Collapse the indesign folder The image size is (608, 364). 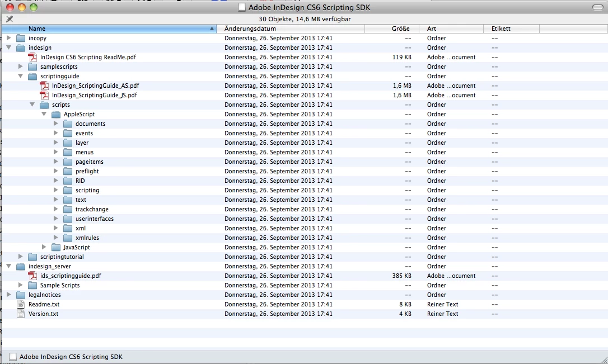click(x=8, y=48)
